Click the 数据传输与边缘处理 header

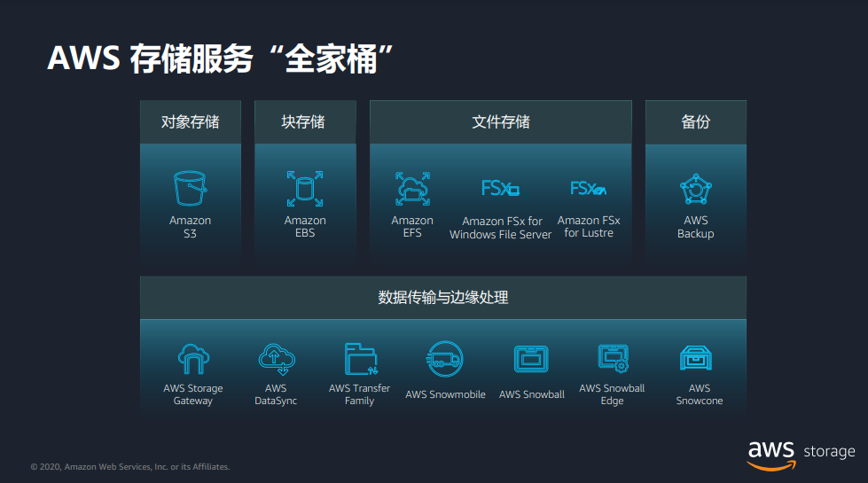tap(442, 298)
